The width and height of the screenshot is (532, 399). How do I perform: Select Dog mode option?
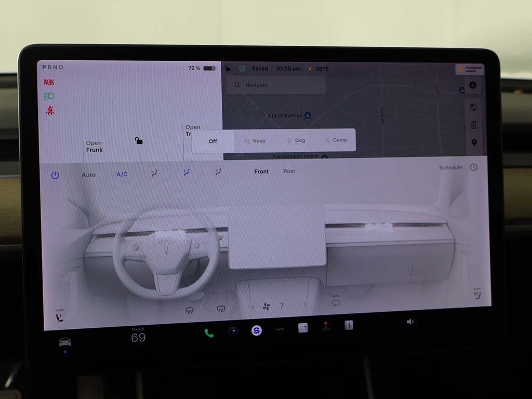point(296,140)
